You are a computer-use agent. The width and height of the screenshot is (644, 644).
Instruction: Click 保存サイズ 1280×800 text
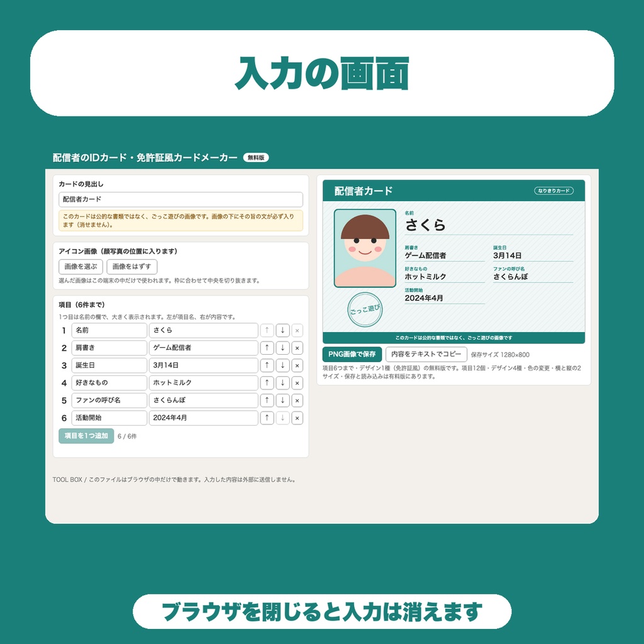(x=500, y=355)
